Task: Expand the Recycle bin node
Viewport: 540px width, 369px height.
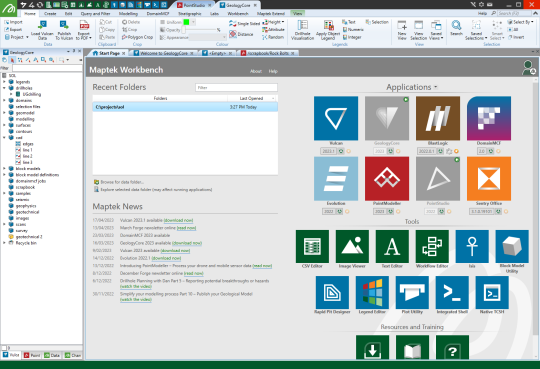Action: click(4, 243)
